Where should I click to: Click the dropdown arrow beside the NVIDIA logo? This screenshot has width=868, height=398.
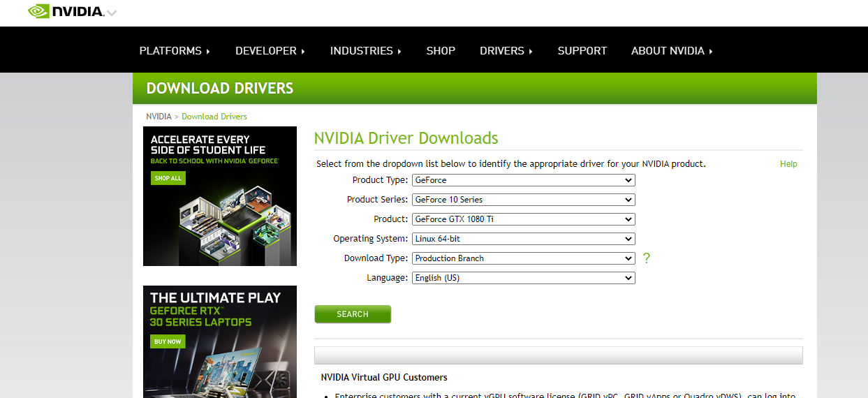(112, 13)
